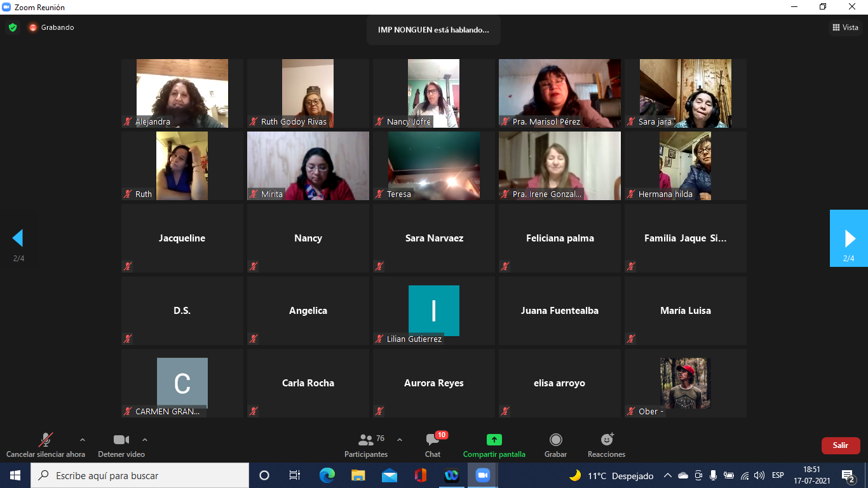Open the Mail app from taskbar
868x488 pixels.
pos(390,475)
